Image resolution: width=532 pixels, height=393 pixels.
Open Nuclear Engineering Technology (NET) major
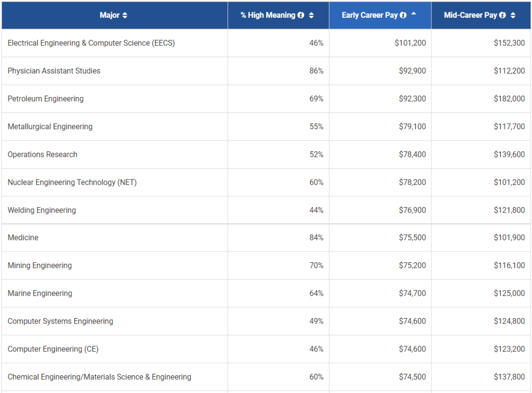point(72,182)
